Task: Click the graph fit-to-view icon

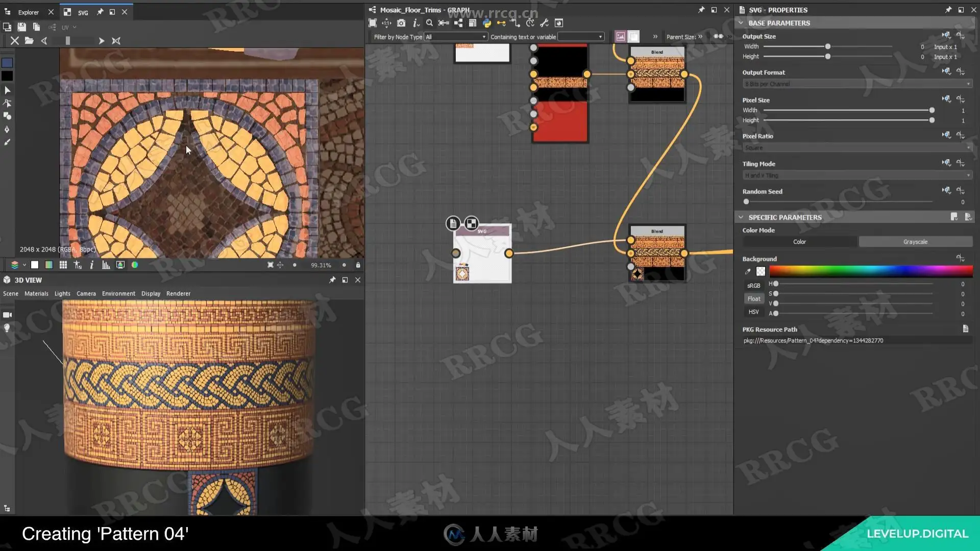Action: (373, 23)
